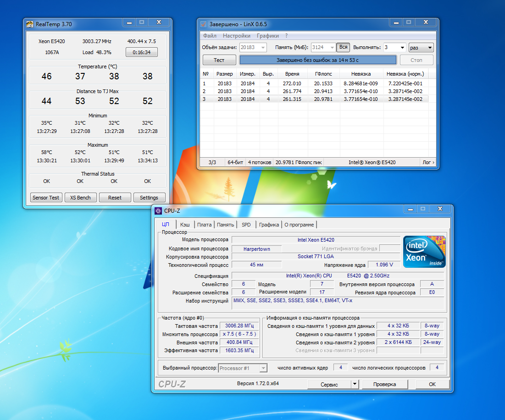Click the Harpertown code name field
The image size is (505, 420).
(x=257, y=249)
